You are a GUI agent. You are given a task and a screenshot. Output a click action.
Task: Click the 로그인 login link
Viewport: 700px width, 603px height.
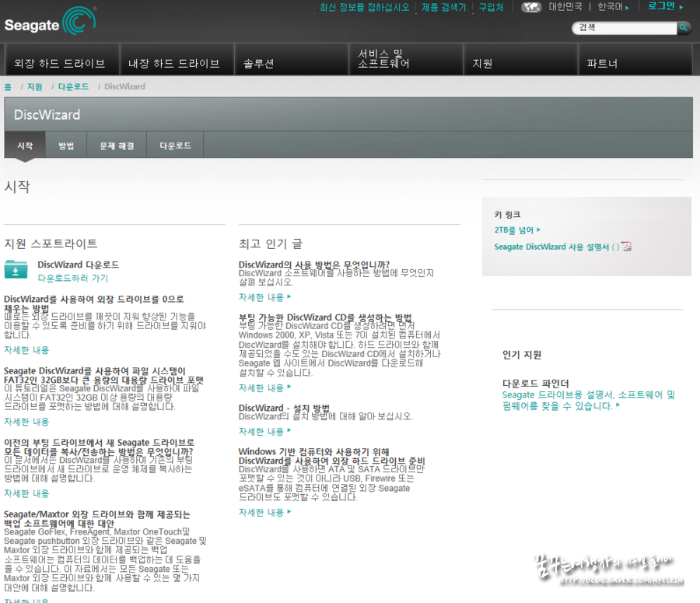tap(665, 6)
